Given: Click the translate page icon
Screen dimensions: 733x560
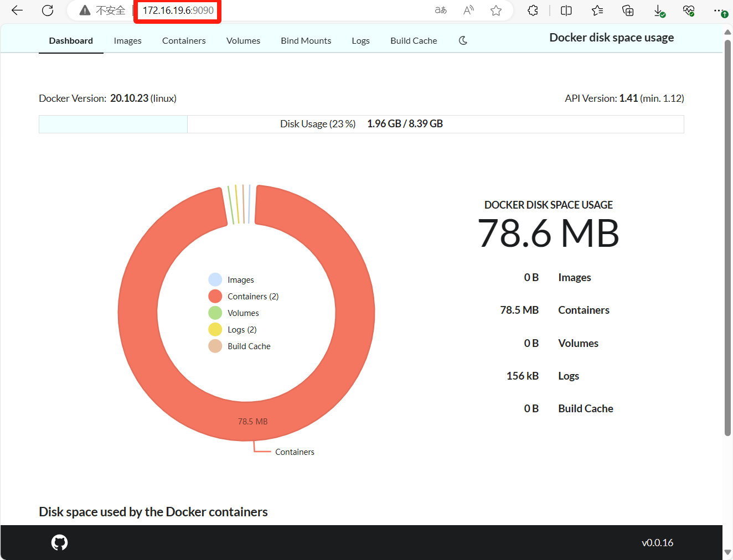Looking at the screenshot, I should pyautogui.click(x=441, y=11).
